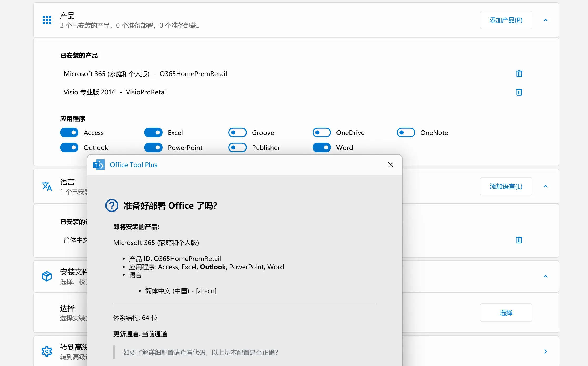Delete Microsoft 365 using its trash icon
The width and height of the screenshot is (588, 366).
(x=519, y=74)
